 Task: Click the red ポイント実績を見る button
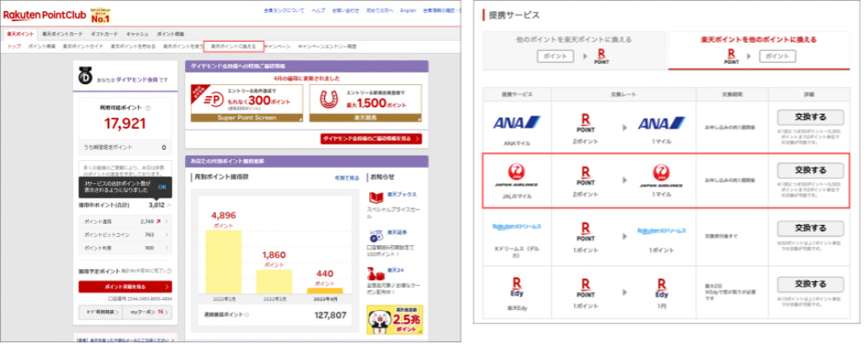point(125,286)
